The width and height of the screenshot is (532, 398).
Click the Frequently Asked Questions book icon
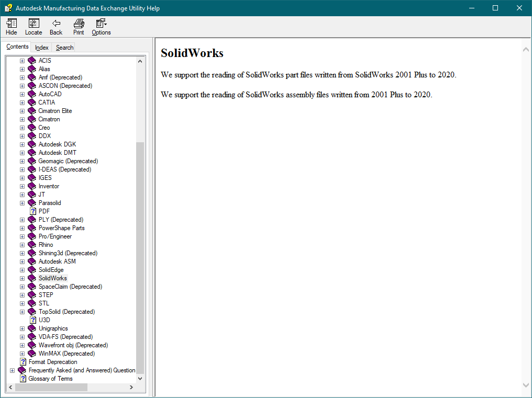(22, 370)
